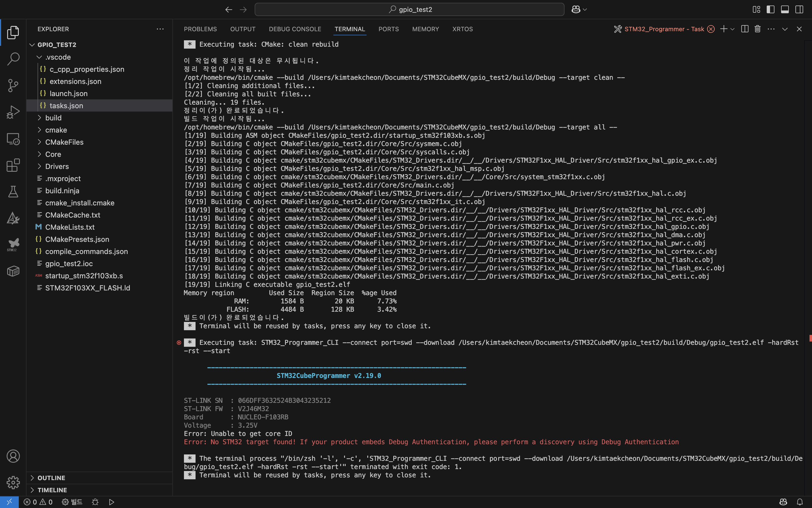Open notifications bell in status bar

tap(800, 502)
